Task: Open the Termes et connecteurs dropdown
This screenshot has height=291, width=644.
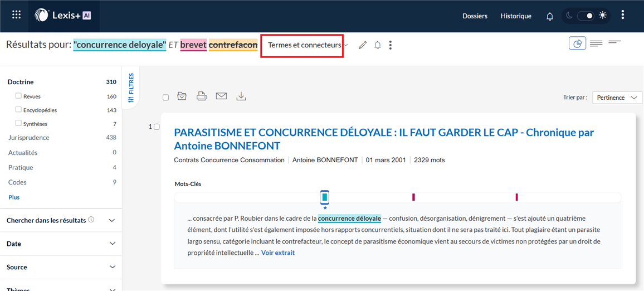Action: click(x=308, y=45)
